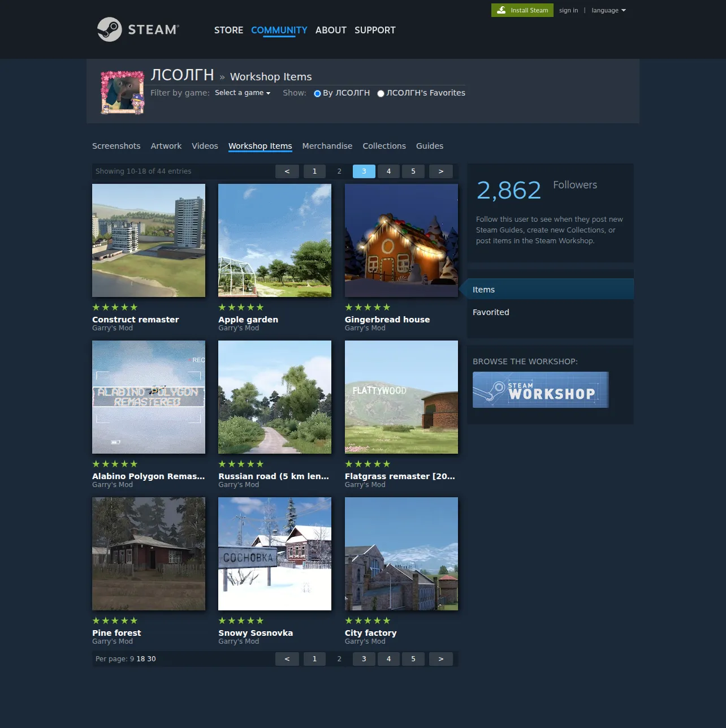Open the ЛСОЛГН profile name link
The height and width of the screenshot is (728, 726).
182,75
